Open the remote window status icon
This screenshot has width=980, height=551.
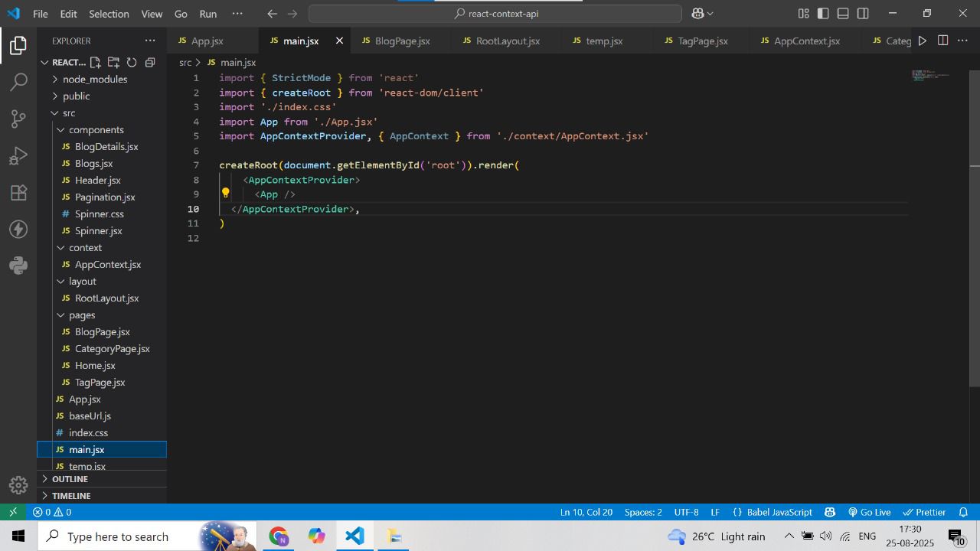pyautogui.click(x=13, y=512)
